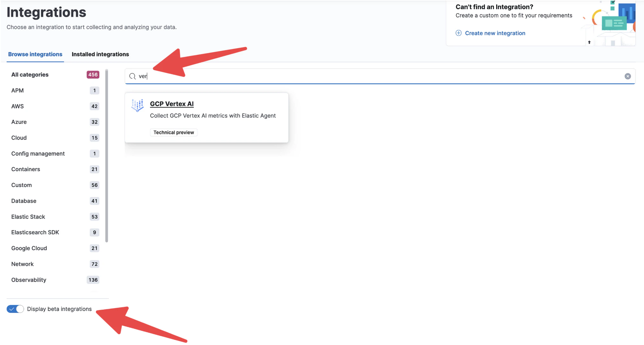The height and width of the screenshot is (345, 644).
Task: Clear the search field with the X icon
Action: click(627, 76)
